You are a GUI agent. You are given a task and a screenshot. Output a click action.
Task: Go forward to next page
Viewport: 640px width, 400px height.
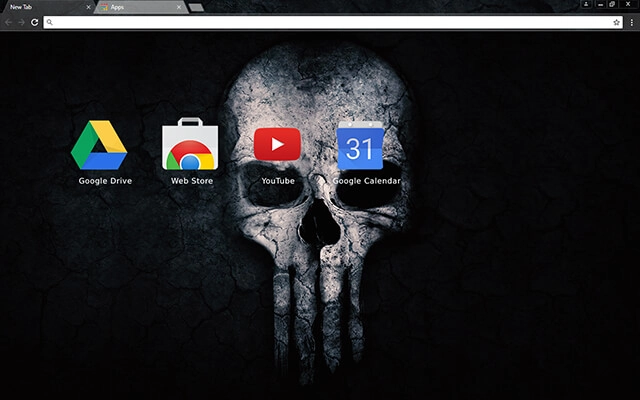click(x=22, y=22)
